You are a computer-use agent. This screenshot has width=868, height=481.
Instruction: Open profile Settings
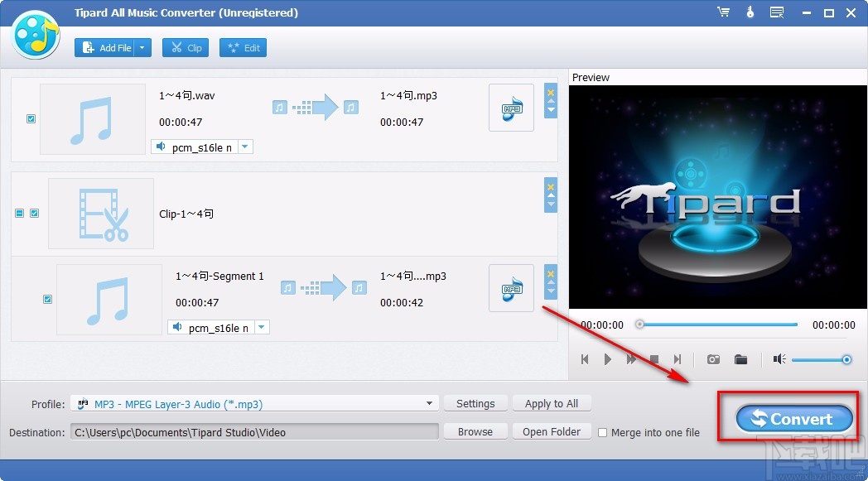pos(475,403)
